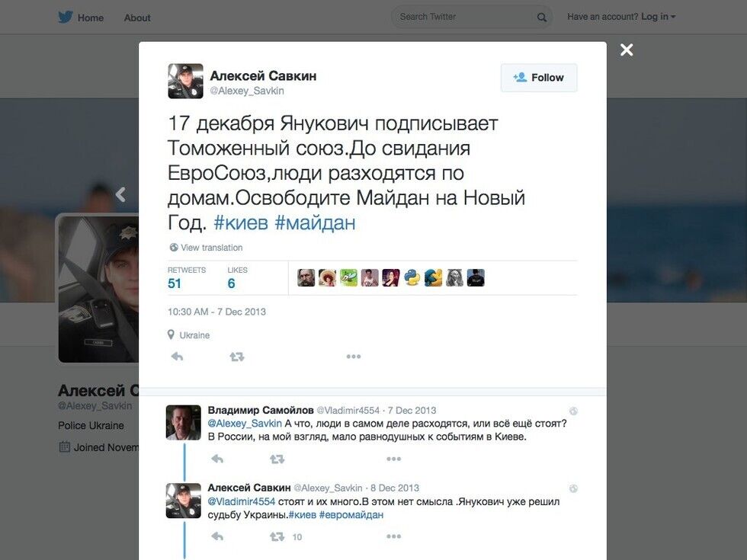The height and width of the screenshot is (560, 747).
Task: Reply to Владимир Самойлов's comment
Action: [217, 459]
